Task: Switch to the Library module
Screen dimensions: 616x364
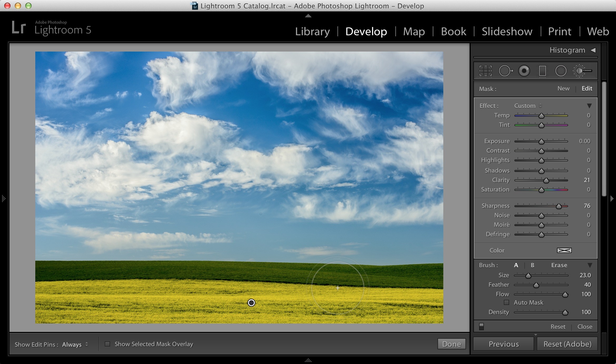Action: [x=312, y=32]
